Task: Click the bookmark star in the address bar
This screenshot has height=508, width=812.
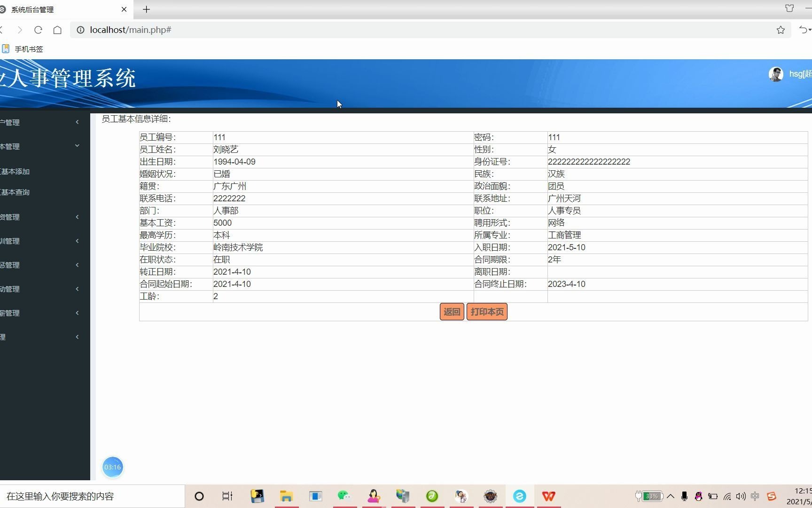Action: point(781,30)
